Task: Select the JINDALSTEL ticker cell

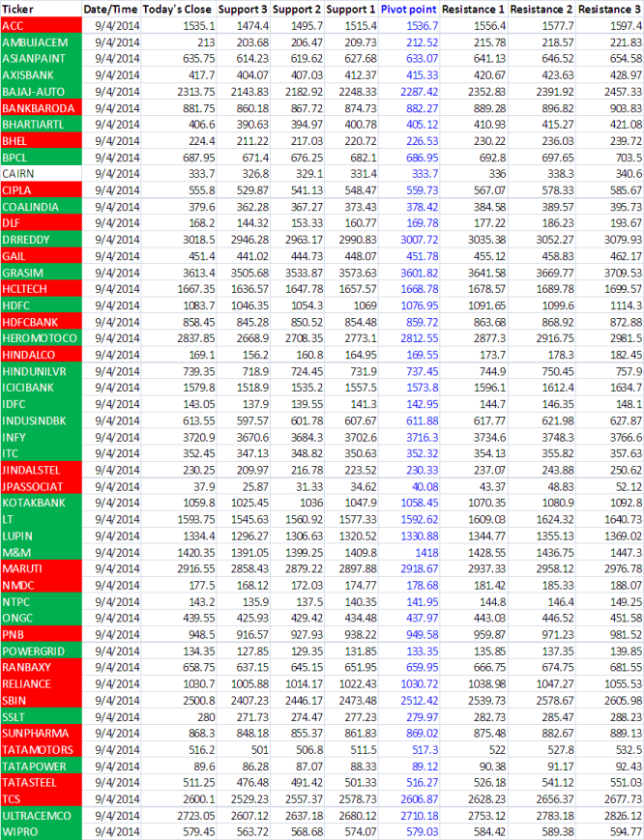Action: (x=42, y=470)
